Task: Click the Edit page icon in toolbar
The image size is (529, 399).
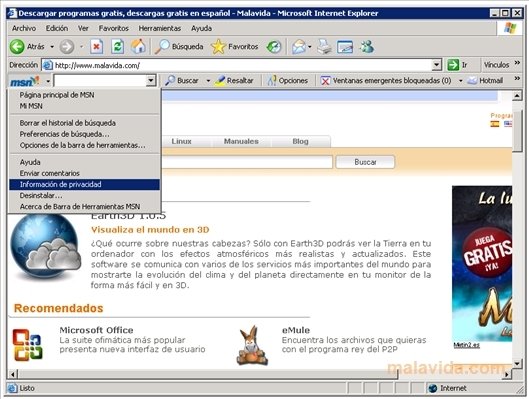Action: 345,47
